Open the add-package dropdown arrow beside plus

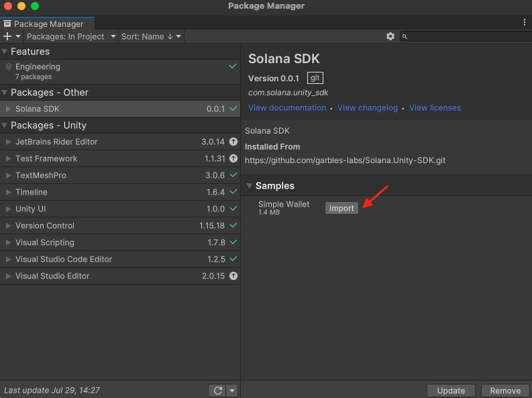pos(18,36)
